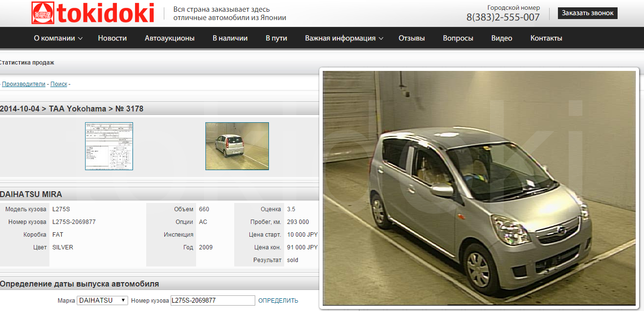Click the Заказать звонок button

(588, 13)
